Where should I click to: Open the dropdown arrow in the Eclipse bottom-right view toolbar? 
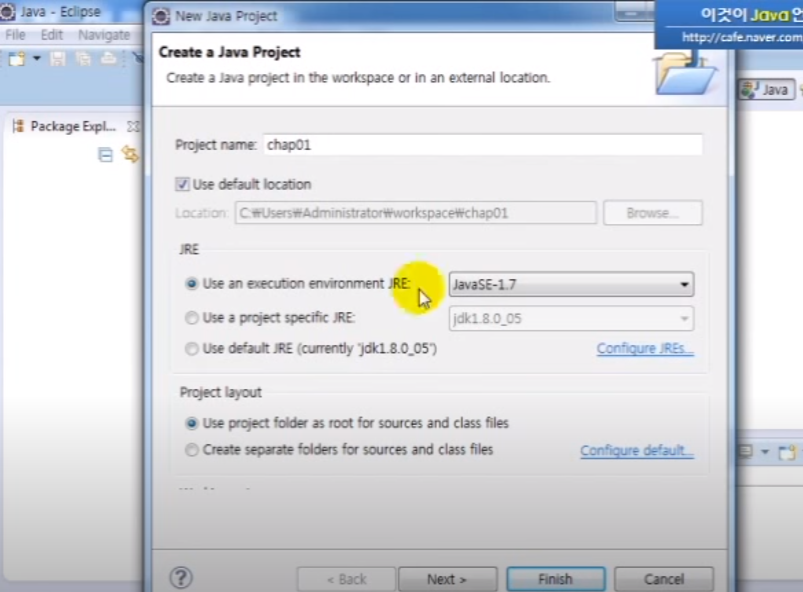765,452
